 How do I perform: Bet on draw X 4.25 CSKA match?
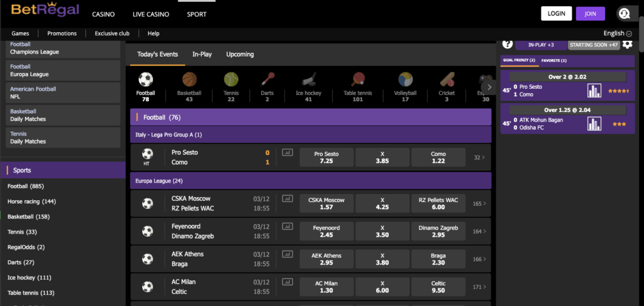tap(382, 203)
